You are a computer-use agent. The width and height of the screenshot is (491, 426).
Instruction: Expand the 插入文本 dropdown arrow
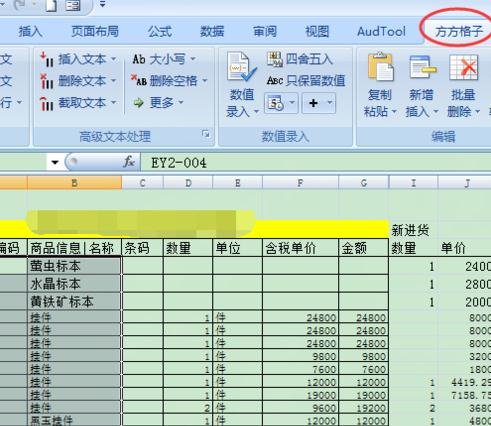coord(113,59)
